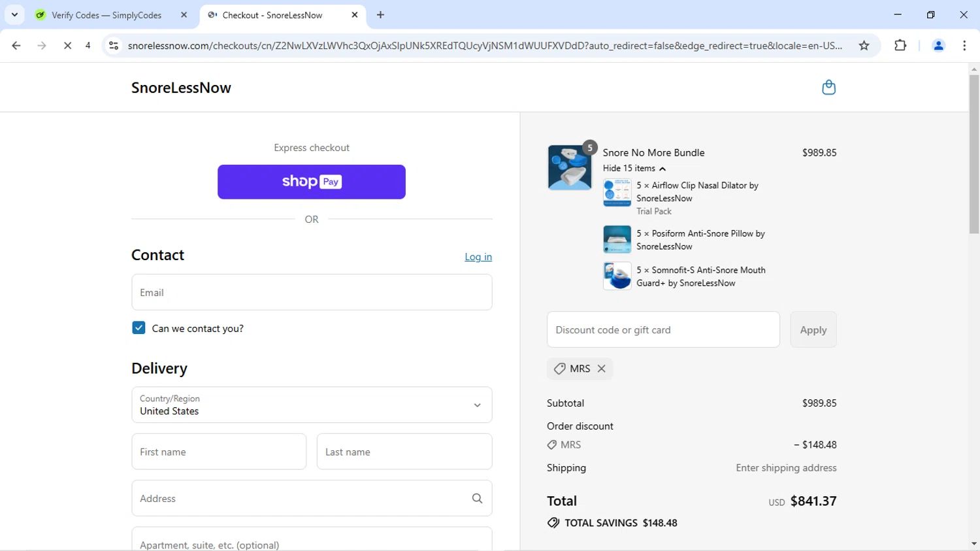
Task: Open the tab search dropdown arrow
Action: point(14,14)
